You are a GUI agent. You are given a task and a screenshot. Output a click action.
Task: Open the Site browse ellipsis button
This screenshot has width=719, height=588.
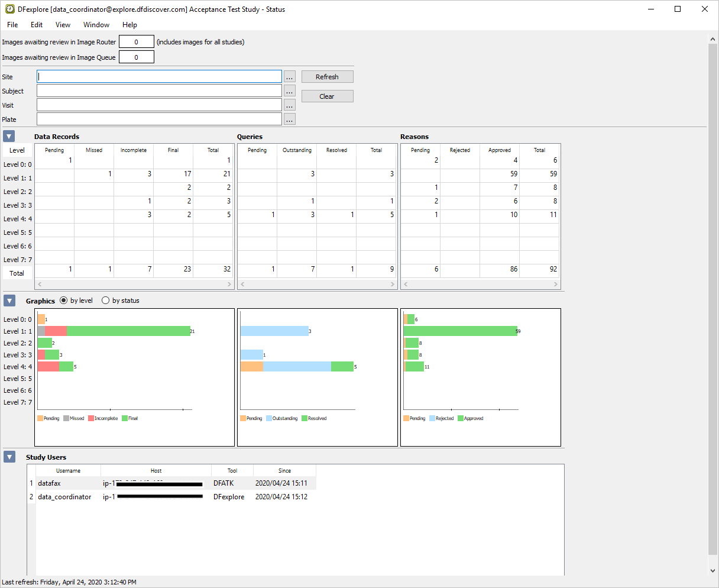point(289,77)
